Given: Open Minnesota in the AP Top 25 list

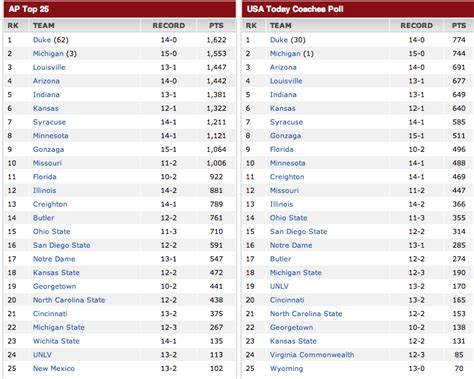Looking at the screenshot, I should tap(50, 136).
